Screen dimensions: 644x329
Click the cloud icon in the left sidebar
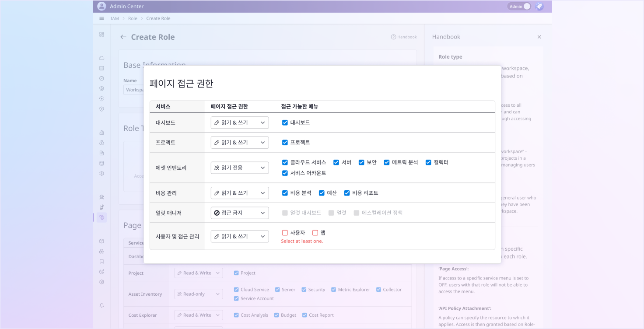[101, 58]
